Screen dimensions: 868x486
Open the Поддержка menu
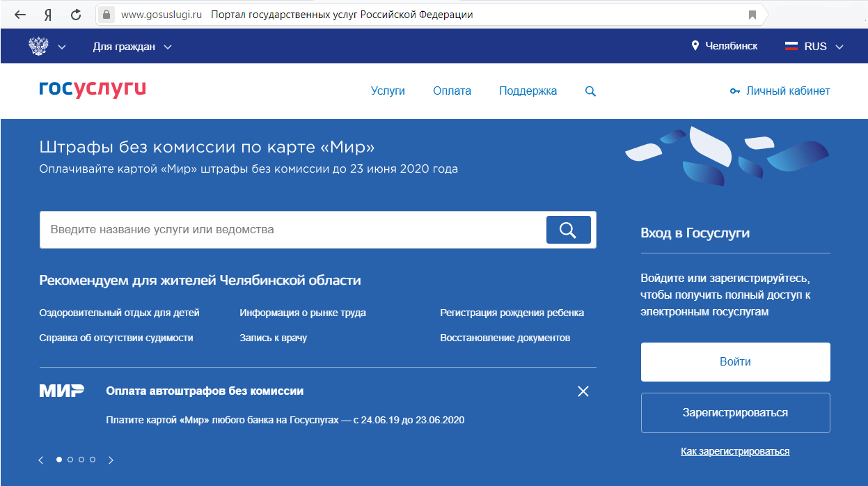click(x=528, y=91)
